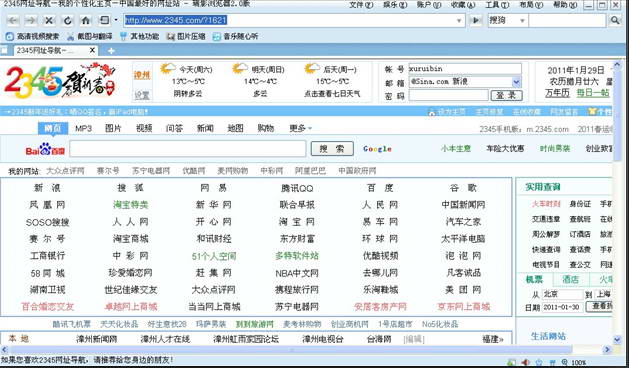
Task: Click the green status bar icon
Action: click(x=511, y=362)
